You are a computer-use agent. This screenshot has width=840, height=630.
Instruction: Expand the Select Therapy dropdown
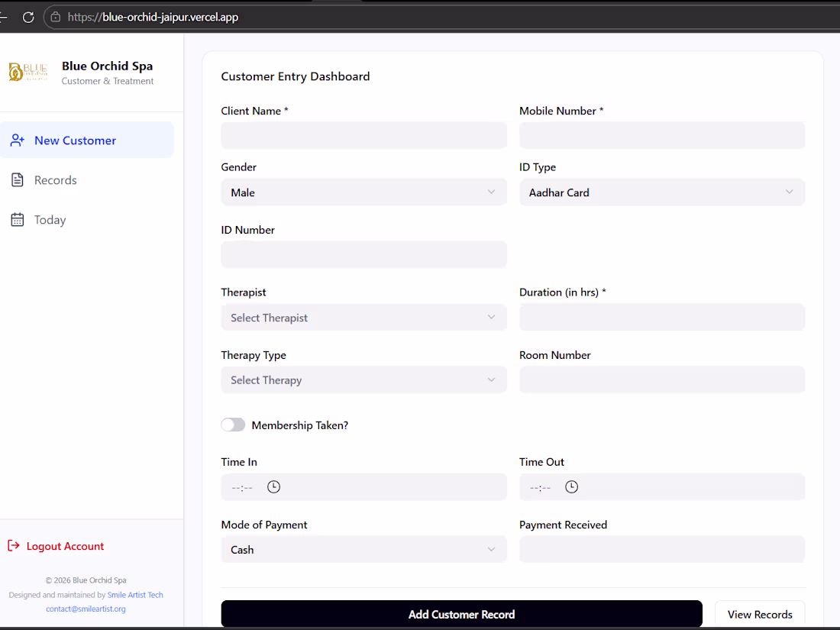363,380
